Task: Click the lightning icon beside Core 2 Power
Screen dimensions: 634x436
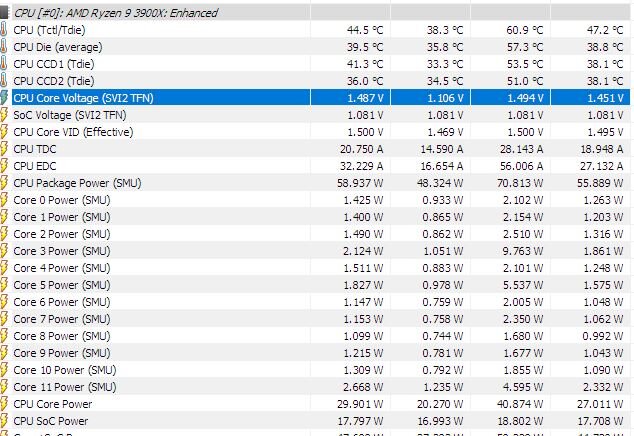Action: (4, 234)
